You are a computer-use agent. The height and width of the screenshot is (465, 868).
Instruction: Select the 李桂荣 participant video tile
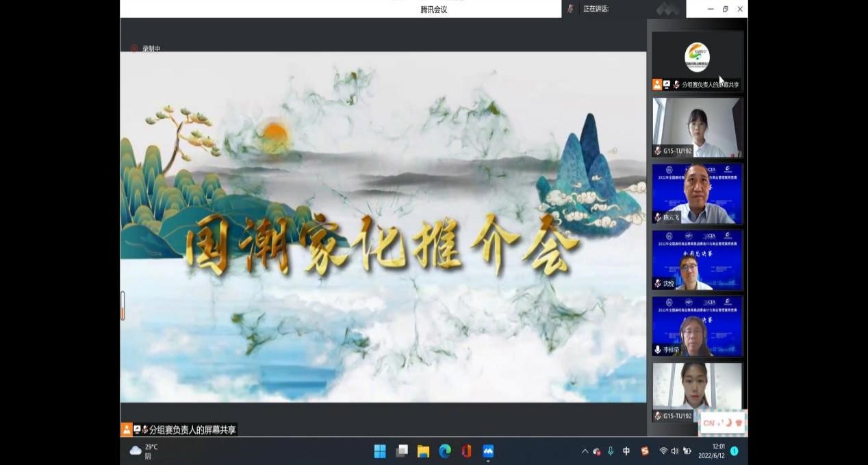[697, 327]
